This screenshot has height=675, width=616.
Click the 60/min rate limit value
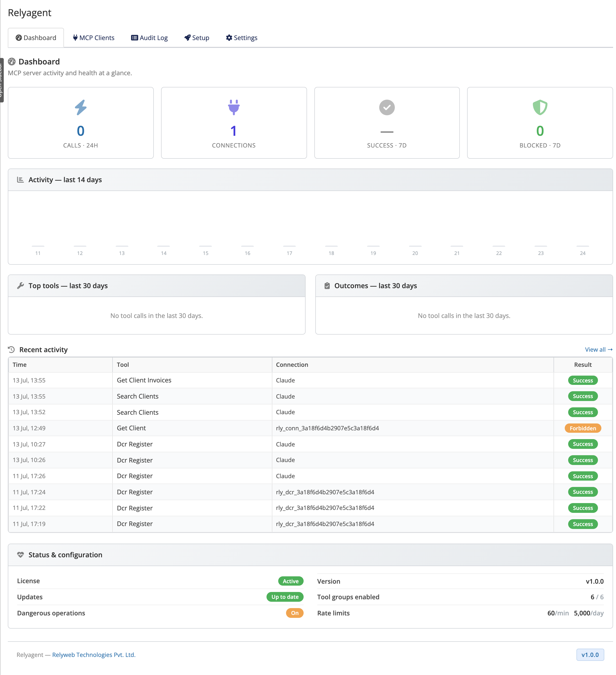(x=558, y=613)
